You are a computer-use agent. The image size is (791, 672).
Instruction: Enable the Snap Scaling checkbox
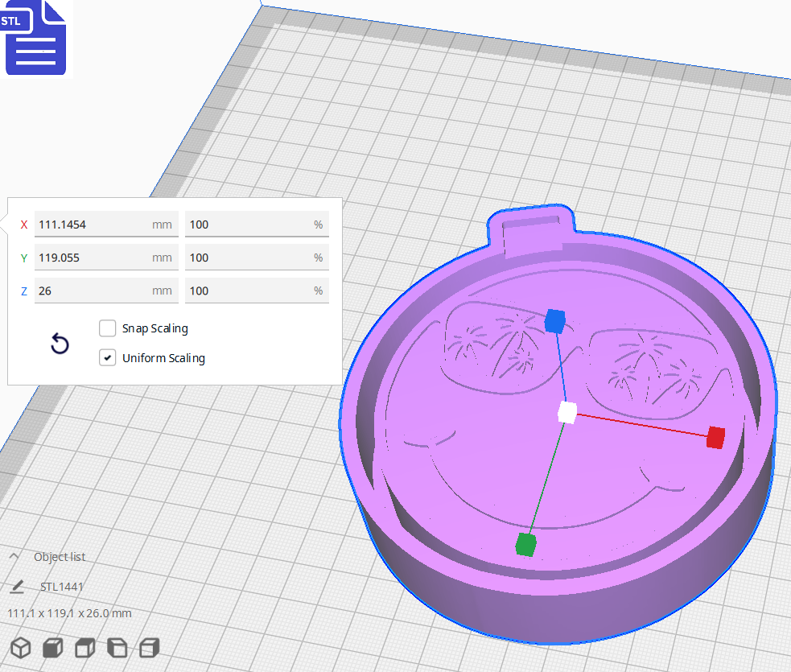point(108,328)
